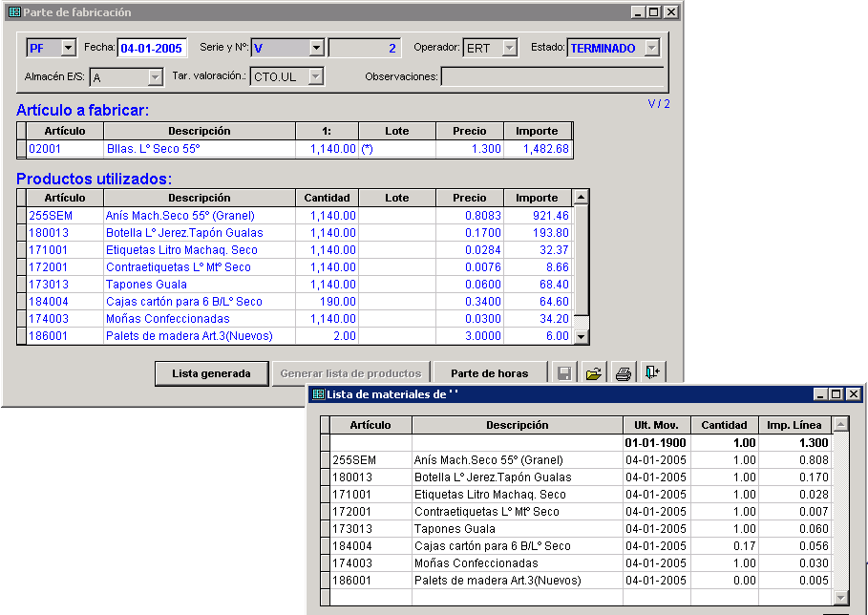Click the Artículo header in Artículo a fabricar table

click(65, 131)
